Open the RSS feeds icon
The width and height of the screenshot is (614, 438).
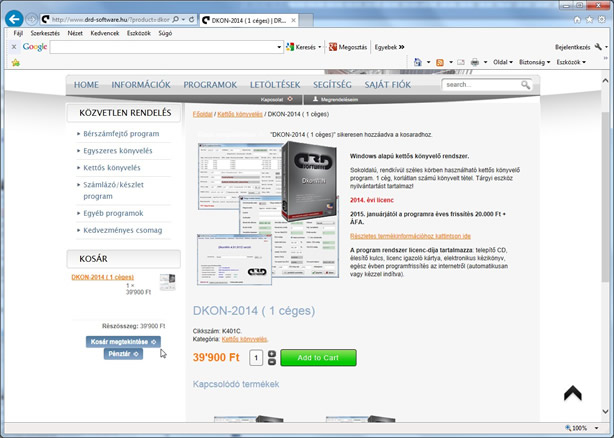pos(440,62)
